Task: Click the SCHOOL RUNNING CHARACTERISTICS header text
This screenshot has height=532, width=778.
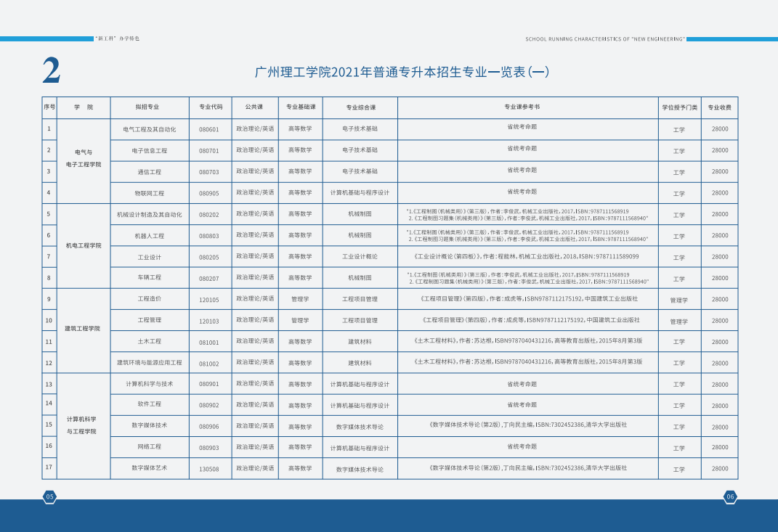Action: 605,39
